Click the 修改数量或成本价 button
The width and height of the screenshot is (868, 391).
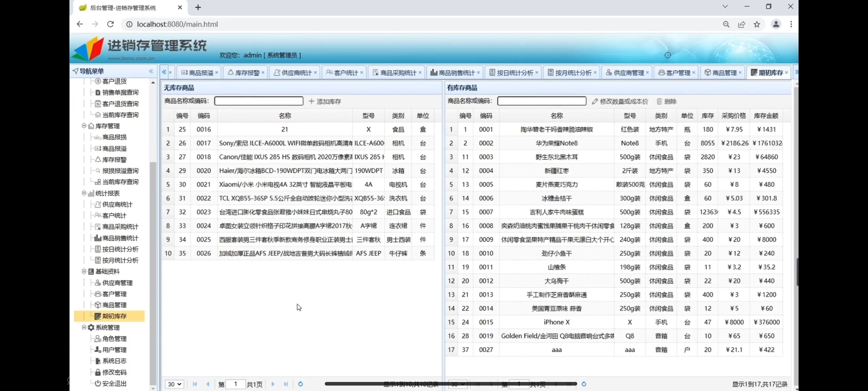click(620, 101)
